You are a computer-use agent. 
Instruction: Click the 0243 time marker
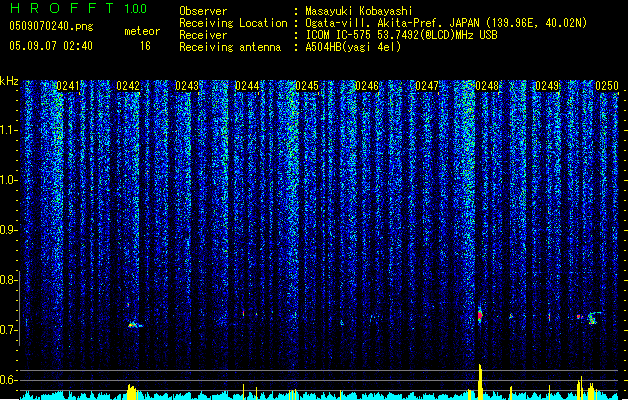187,86
